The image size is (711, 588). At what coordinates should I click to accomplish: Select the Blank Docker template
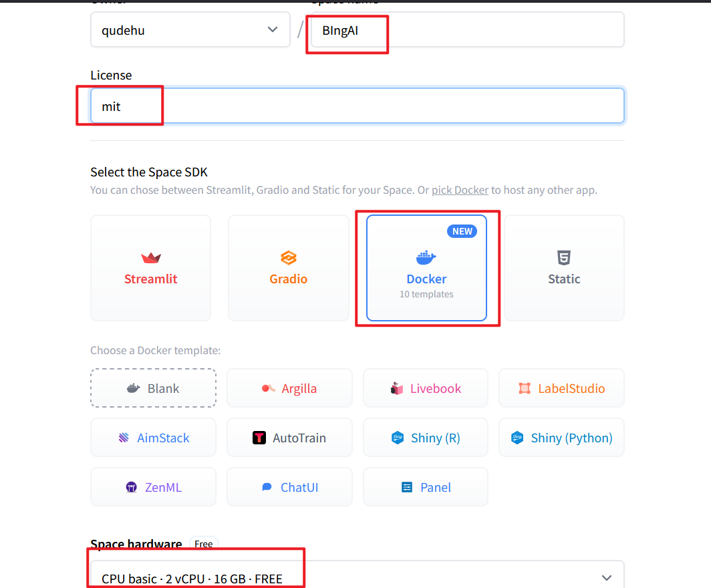pyautogui.click(x=153, y=388)
